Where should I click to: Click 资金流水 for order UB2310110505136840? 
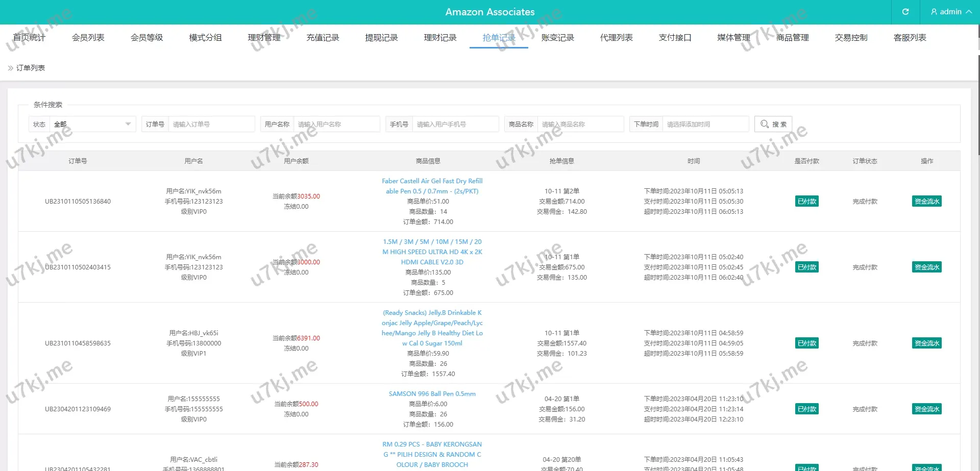click(926, 201)
